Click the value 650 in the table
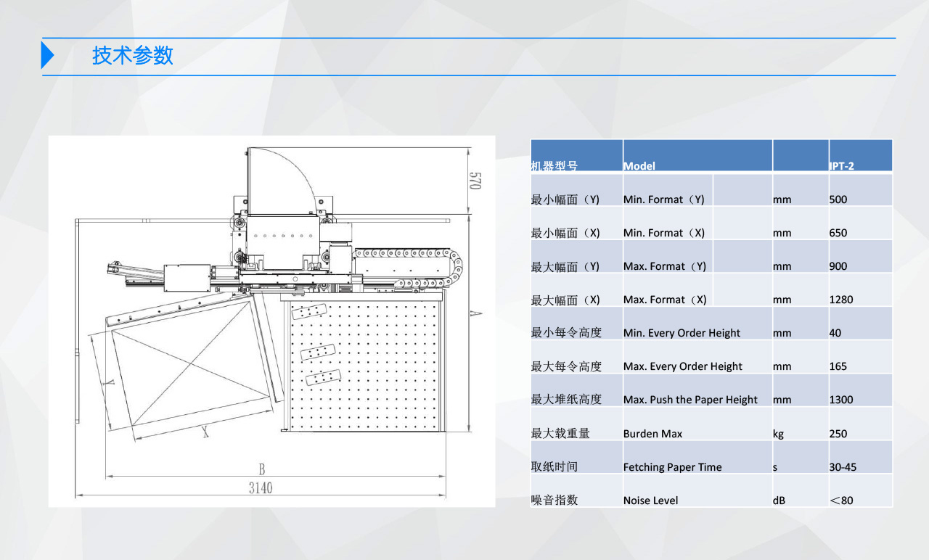This screenshot has width=929, height=560. click(x=838, y=233)
